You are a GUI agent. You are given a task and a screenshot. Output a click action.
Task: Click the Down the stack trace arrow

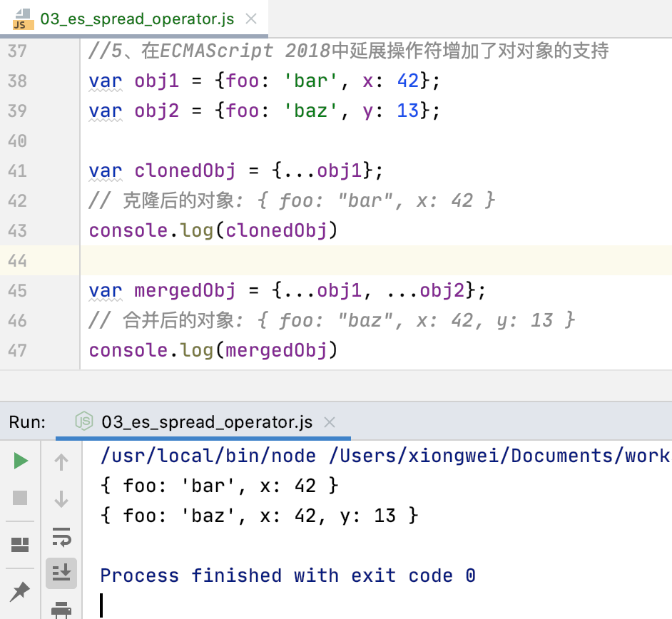(x=61, y=499)
